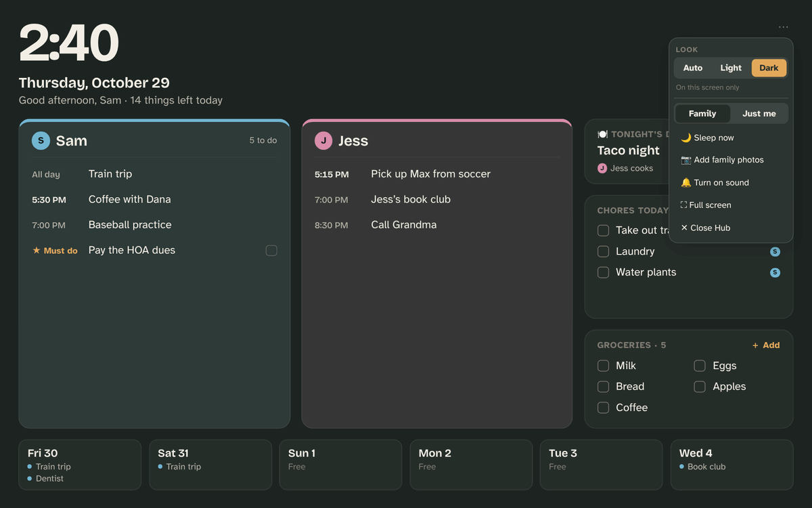Click the S assignee badge beside Laundry

775,251
